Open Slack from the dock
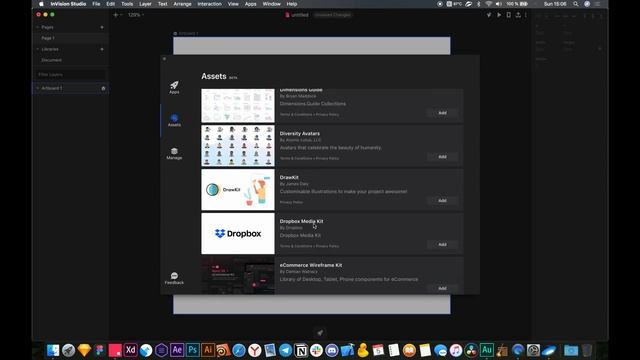 [x=316, y=350]
